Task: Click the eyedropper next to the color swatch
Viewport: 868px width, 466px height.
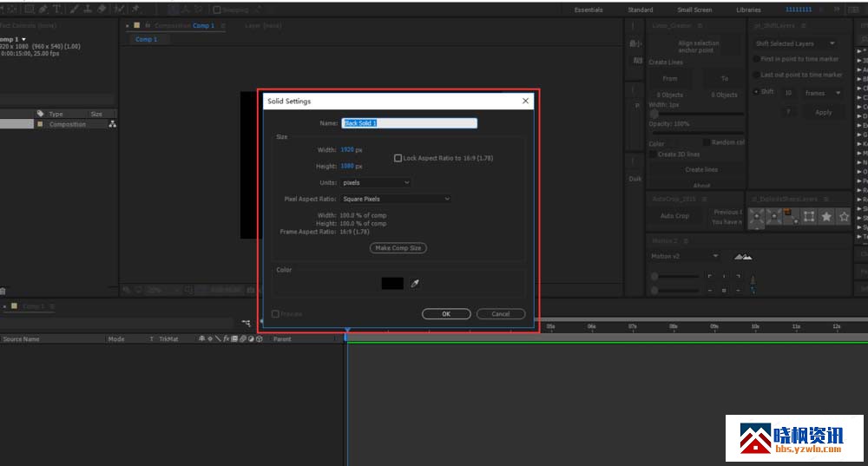Action: (415, 284)
